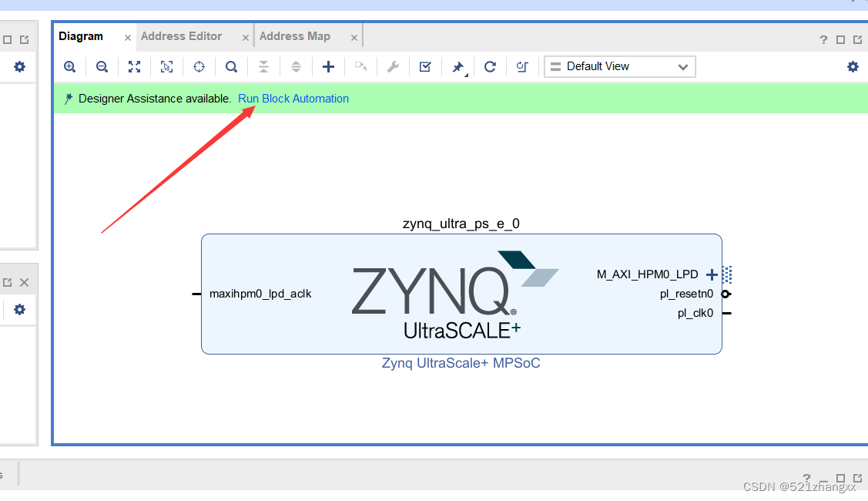Open diagram settings gear on the right
The width and height of the screenshot is (868, 501).
coord(853,67)
